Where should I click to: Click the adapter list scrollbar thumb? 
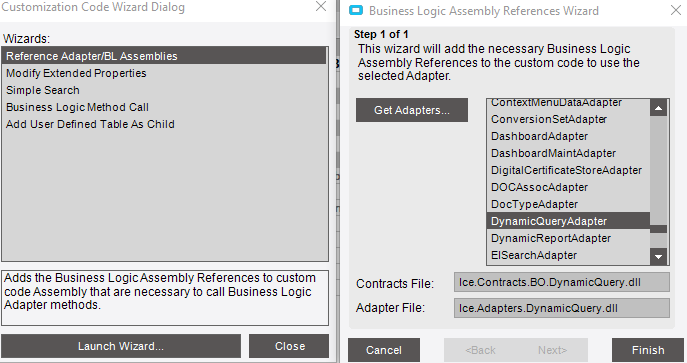coord(659,229)
